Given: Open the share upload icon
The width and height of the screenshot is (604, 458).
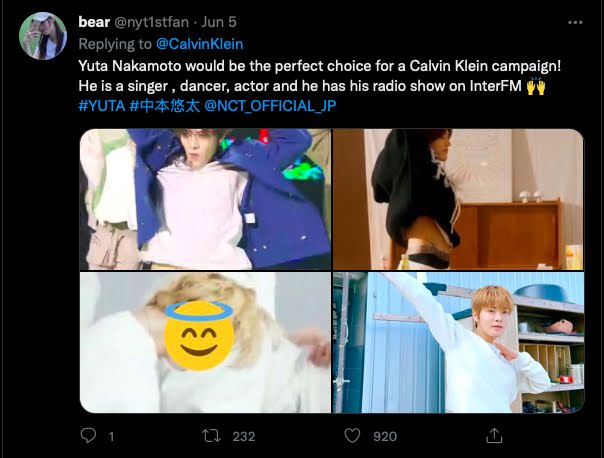Looking at the screenshot, I should coord(492,436).
